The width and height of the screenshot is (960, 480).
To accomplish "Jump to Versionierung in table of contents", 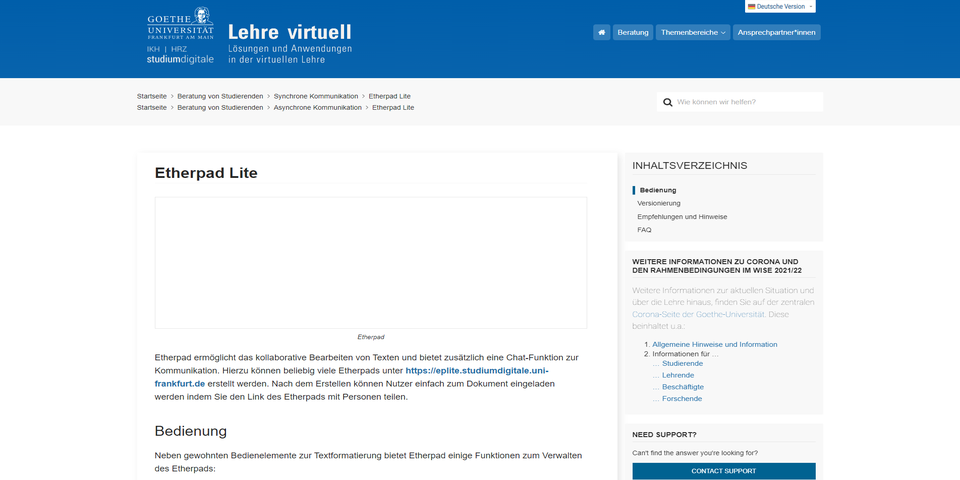I will 659,203.
